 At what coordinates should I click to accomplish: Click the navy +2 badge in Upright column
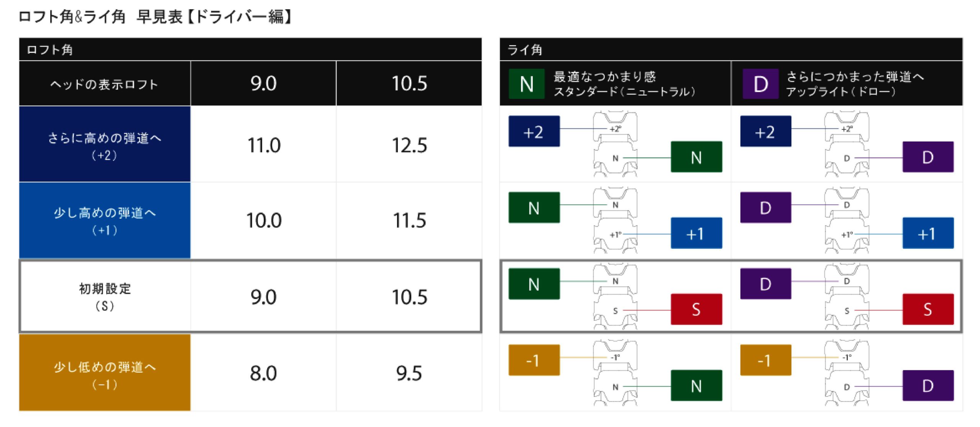pyautogui.click(x=766, y=131)
